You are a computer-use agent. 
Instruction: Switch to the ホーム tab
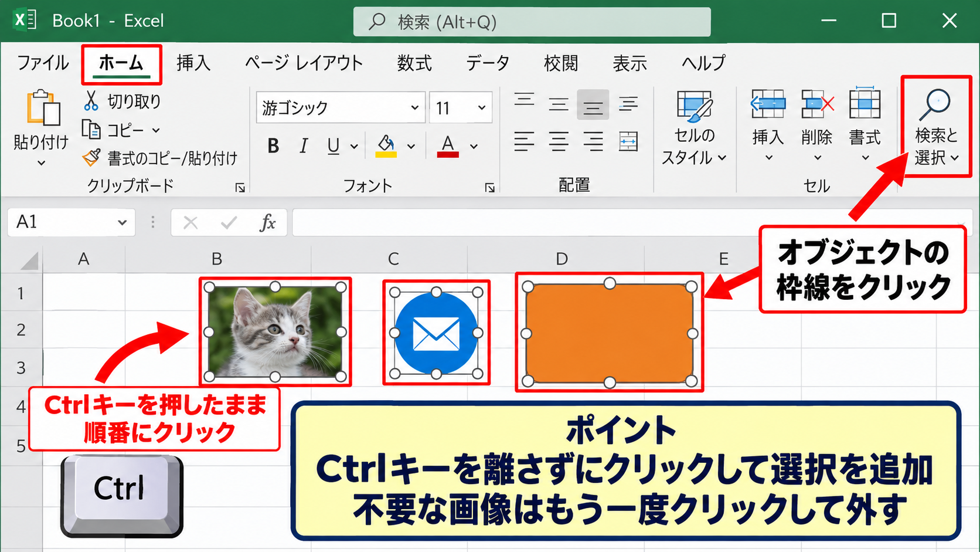click(121, 62)
